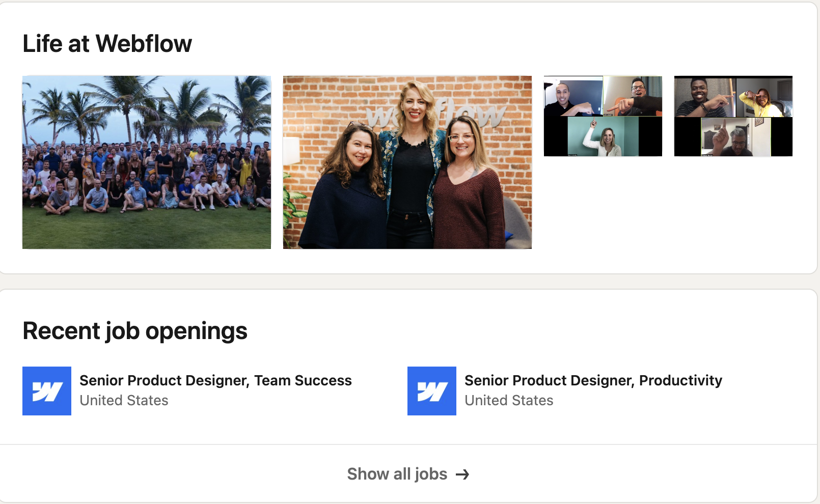The image size is (820, 504).
Task: Open Senior Product Designer, Productivity job title
Action: click(x=593, y=380)
